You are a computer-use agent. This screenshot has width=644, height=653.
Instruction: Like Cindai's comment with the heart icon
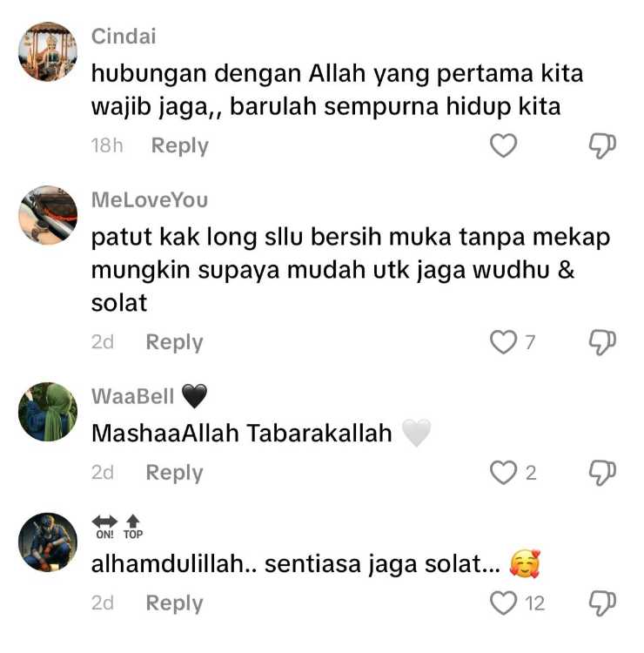point(503,145)
